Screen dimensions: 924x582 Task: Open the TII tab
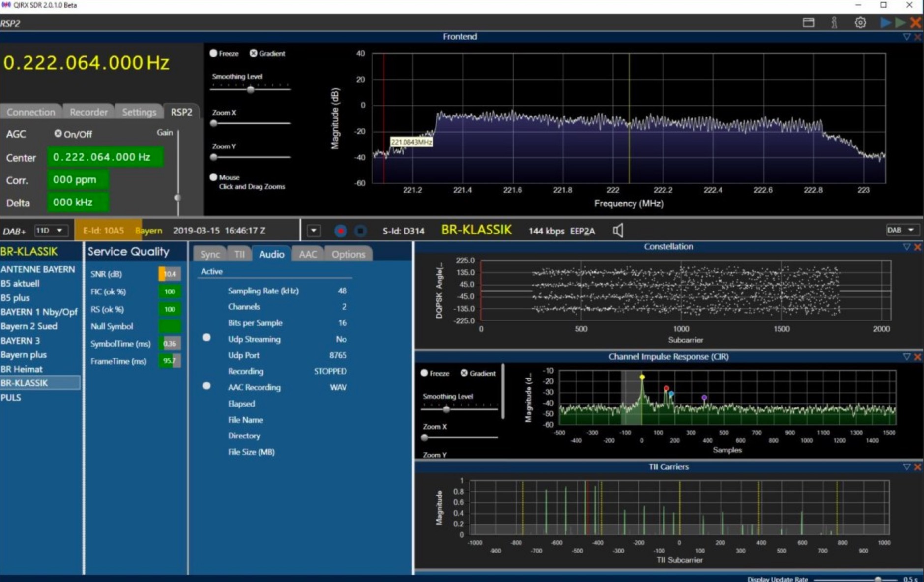coord(239,254)
